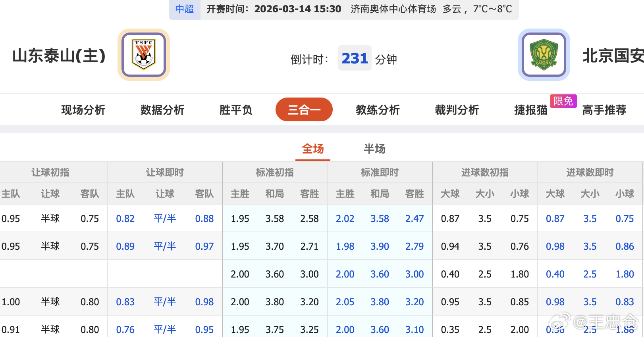The image size is (644, 337).
Task: Click the live handicap home odds 0.76
Action: tap(125, 330)
